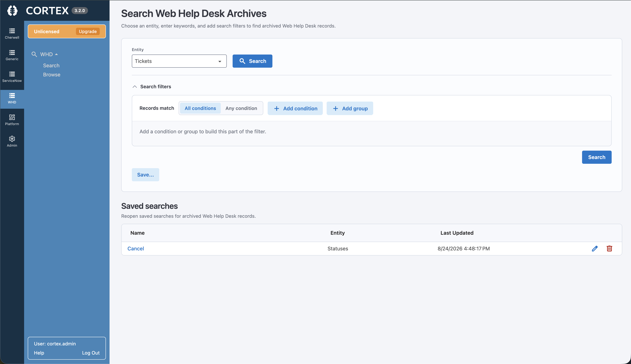
Task: Click the Unlicensed label
Action: [47, 32]
